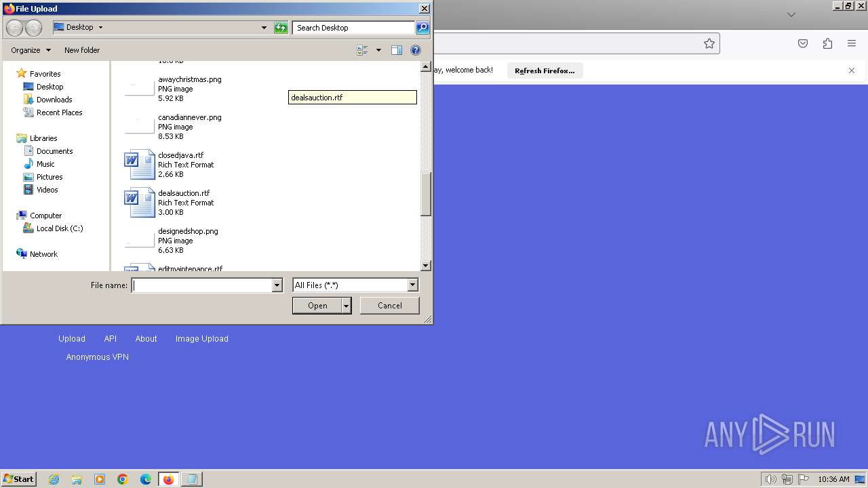Screen dimensions: 868x488
Task: Open Local Disk (C:)
Action: [60, 228]
